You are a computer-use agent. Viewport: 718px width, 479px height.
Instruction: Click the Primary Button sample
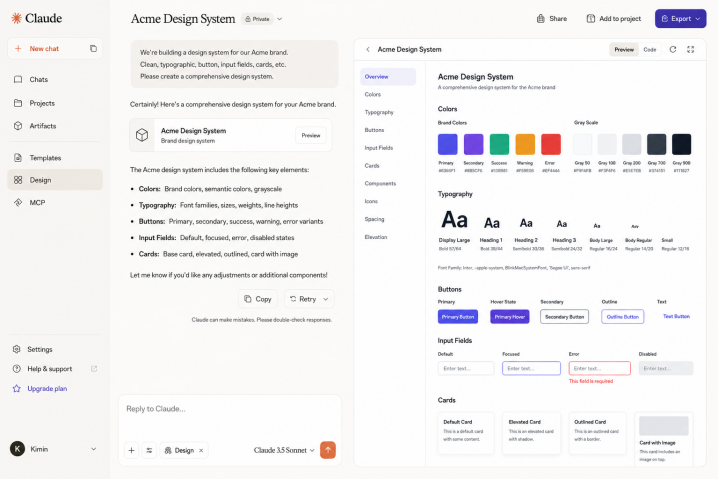458,317
